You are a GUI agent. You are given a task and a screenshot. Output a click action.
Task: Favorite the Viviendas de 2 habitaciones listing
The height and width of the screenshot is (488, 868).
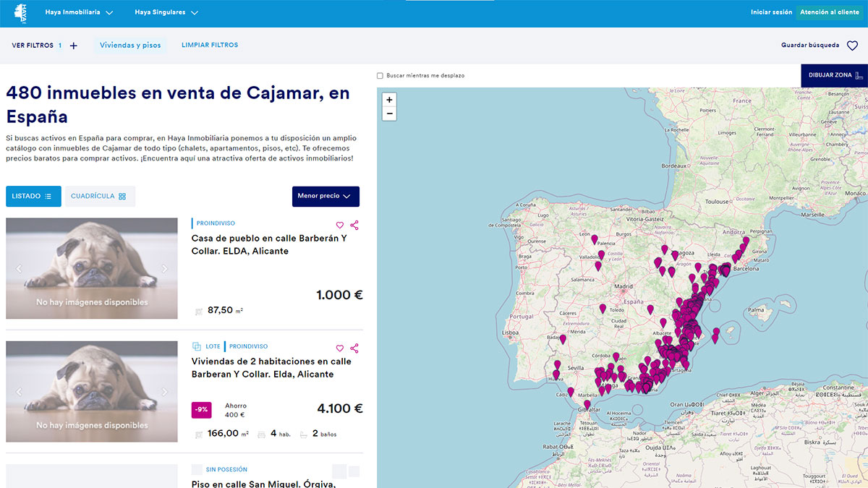pos(340,348)
